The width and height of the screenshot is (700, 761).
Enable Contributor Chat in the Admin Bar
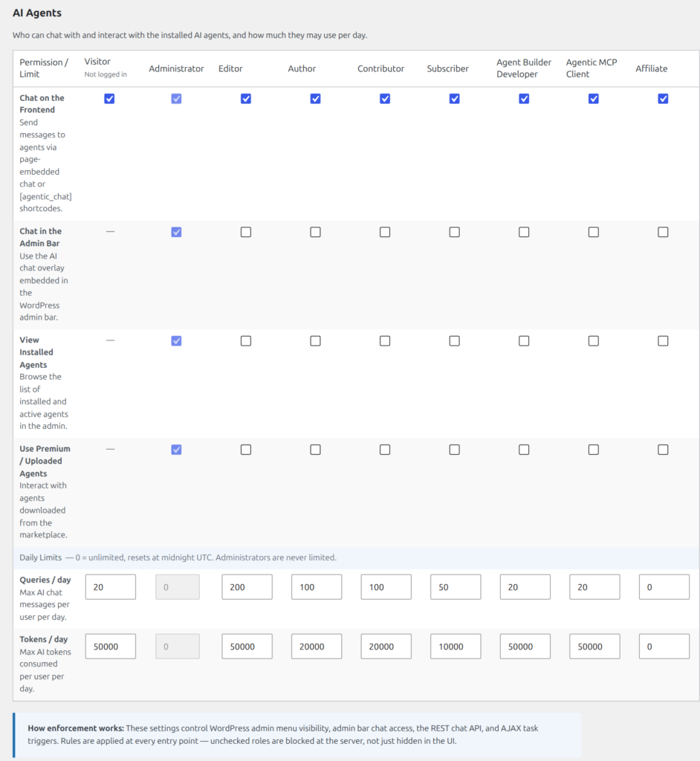384,232
